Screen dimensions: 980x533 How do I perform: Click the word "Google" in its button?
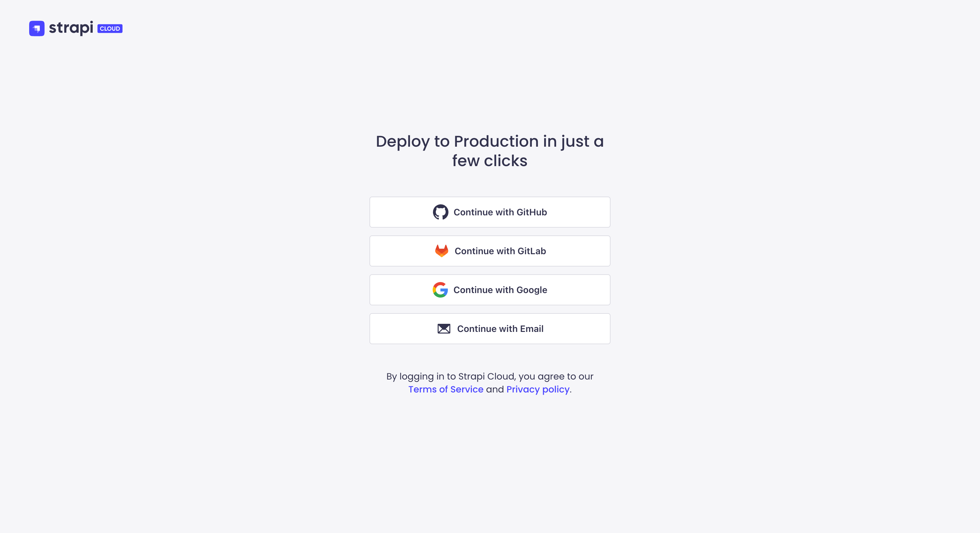pos(532,290)
